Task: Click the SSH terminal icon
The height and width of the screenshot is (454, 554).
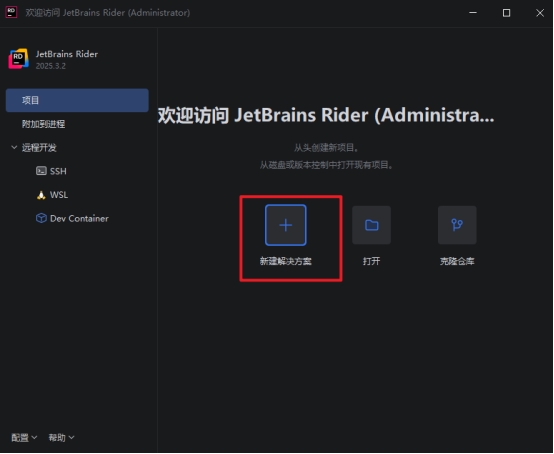Action: click(41, 171)
